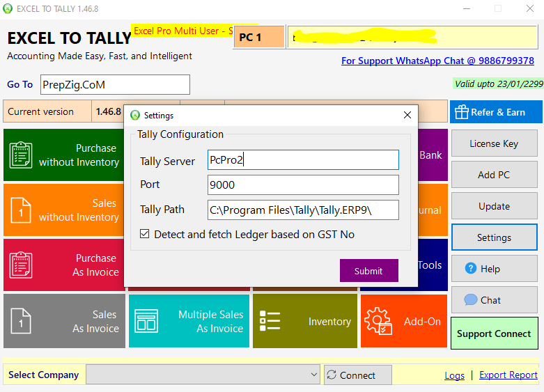Open the License Key button

click(x=494, y=143)
